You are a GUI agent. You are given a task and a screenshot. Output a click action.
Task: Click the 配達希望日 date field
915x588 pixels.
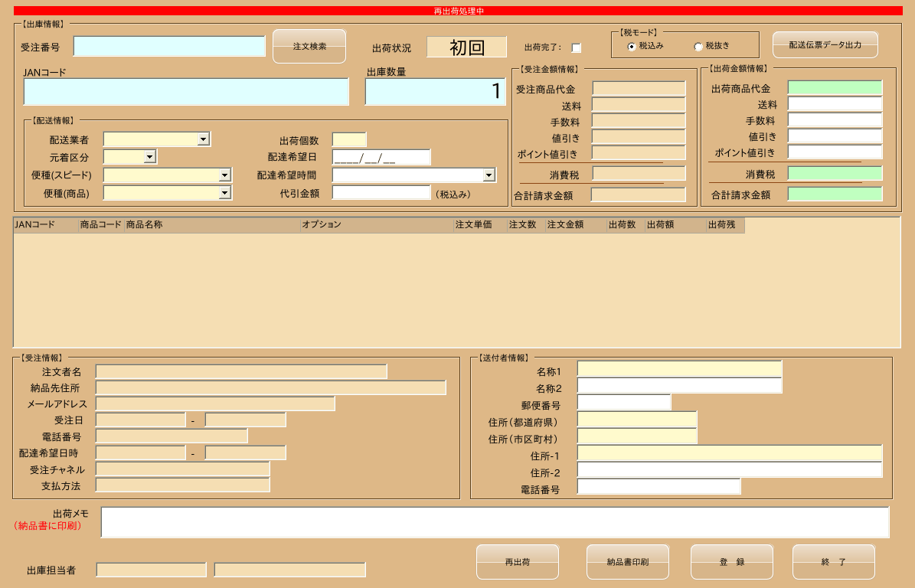click(381, 157)
